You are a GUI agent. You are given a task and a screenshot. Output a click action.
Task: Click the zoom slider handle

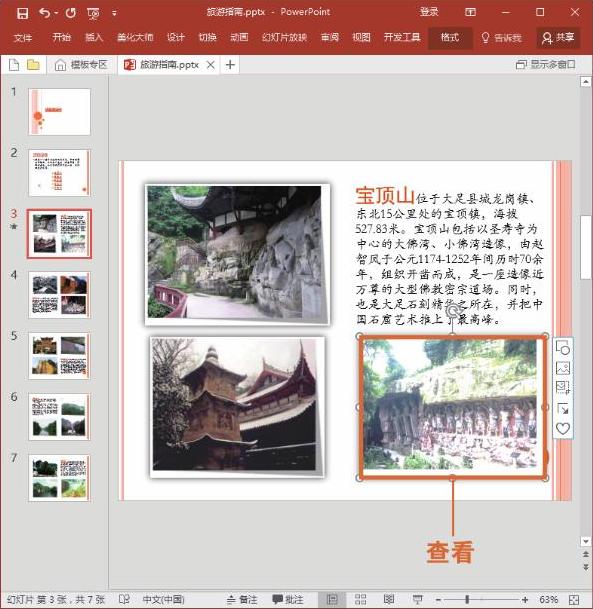467,599
